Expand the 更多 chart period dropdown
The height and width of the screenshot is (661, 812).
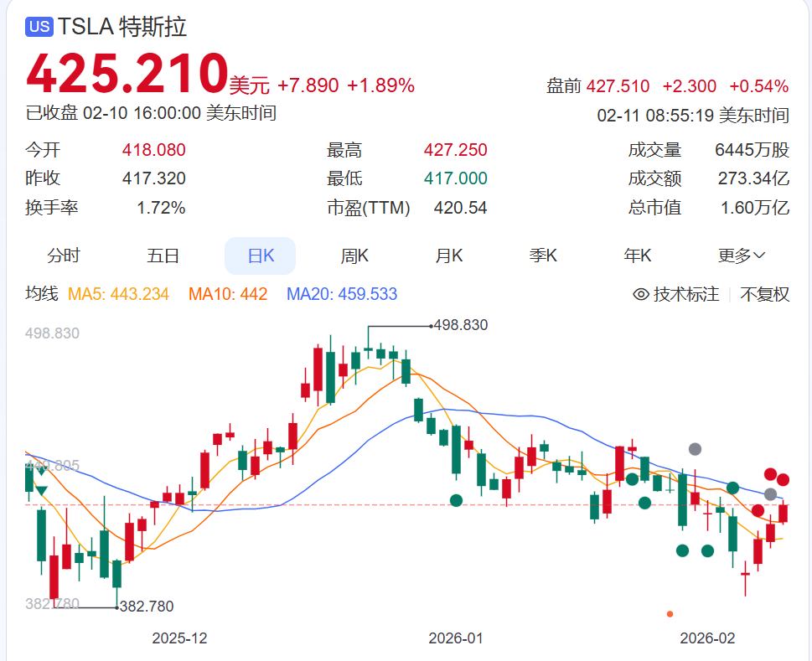pyautogui.click(x=742, y=256)
